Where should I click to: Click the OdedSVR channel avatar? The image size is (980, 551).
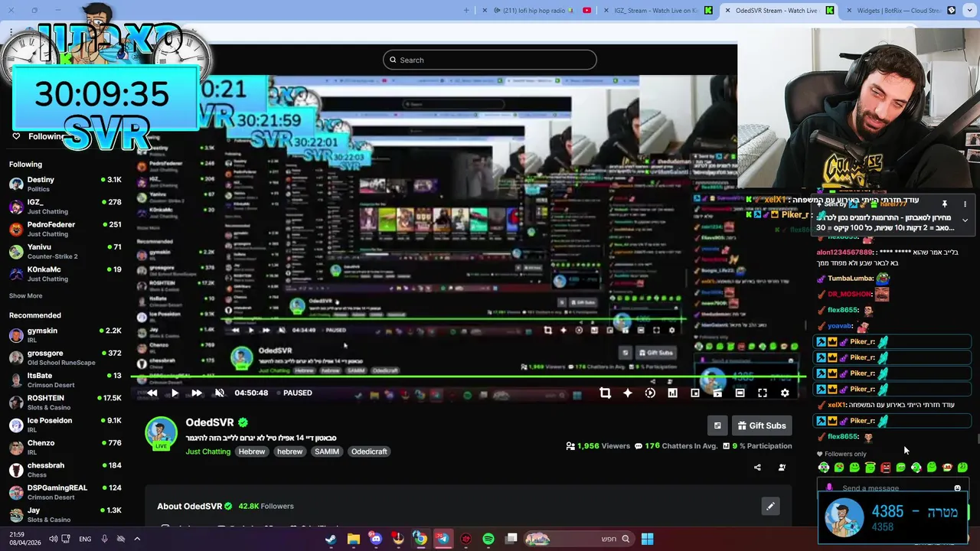tap(161, 433)
